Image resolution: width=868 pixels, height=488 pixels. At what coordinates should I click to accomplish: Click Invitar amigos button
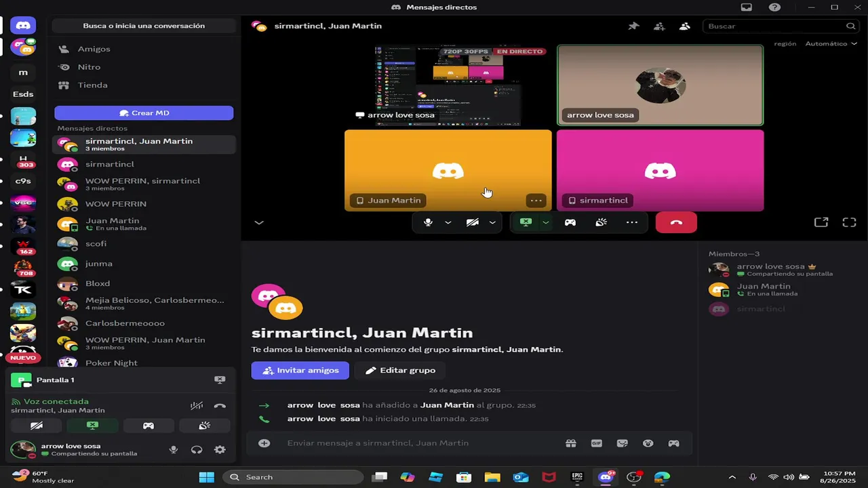pyautogui.click(x=300, y=371)
